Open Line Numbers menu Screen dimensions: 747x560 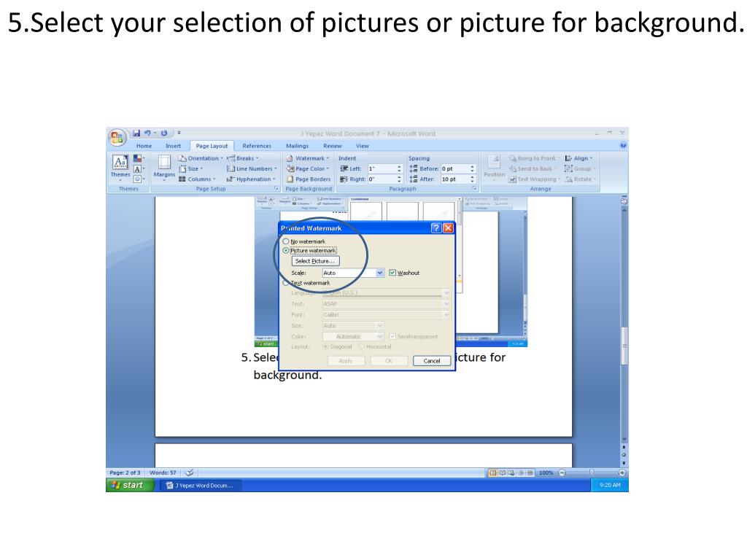[252, 168]
